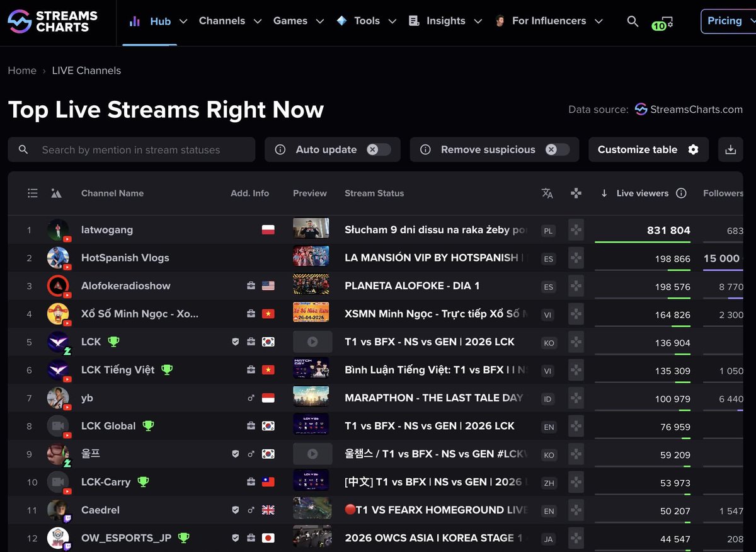
Task: Expand the Hub menu chevron
Action: (x=183, y=21)
